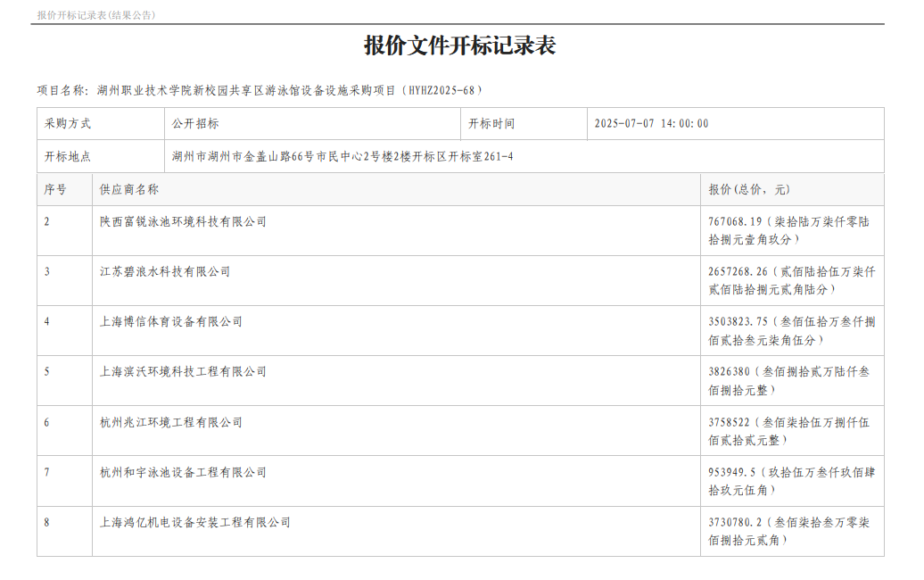
Task: Click sequence number 8 for 上海鸿亿
Action: tap(46, 523)
